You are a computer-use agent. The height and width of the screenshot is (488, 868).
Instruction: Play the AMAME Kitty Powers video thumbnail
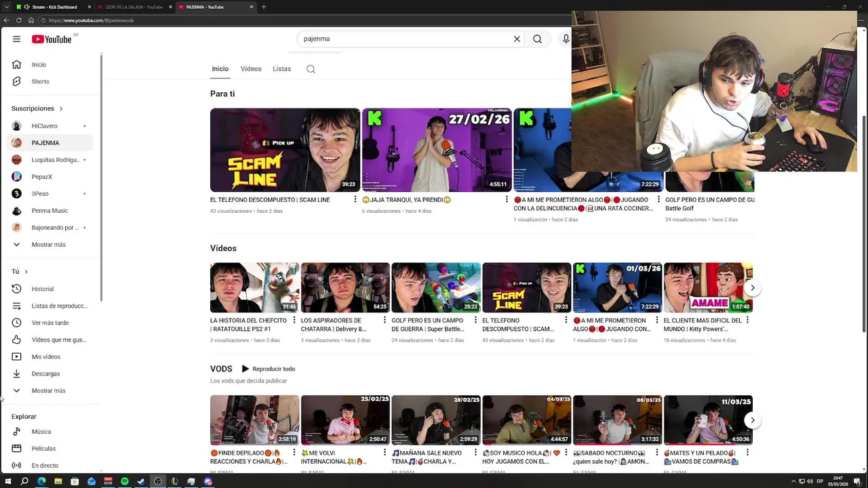coord(708,287)
